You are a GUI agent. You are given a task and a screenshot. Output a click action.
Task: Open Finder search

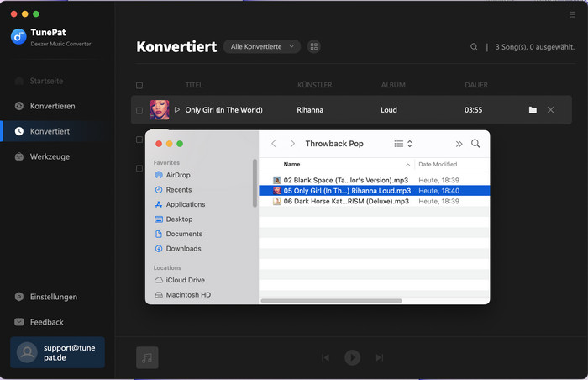(x=475, y=144)
